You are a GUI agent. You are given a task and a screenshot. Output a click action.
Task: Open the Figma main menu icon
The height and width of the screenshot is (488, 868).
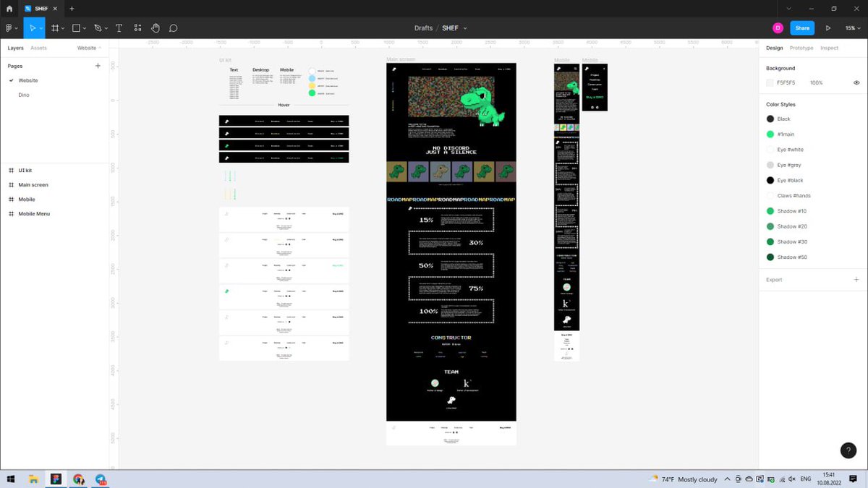pyautogui.click(x=10, y=27)
